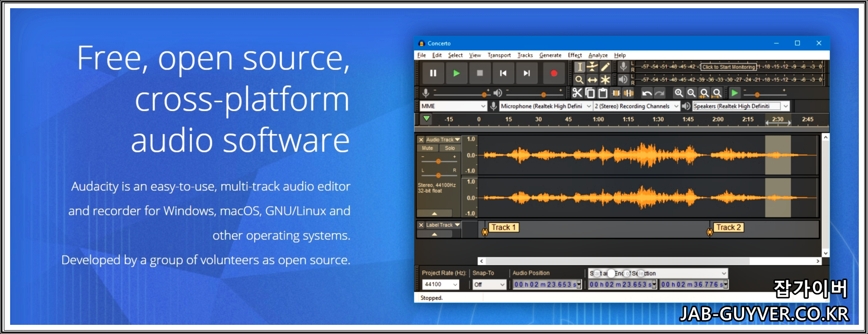Click the recording meter microphone icon

[624, 67]
